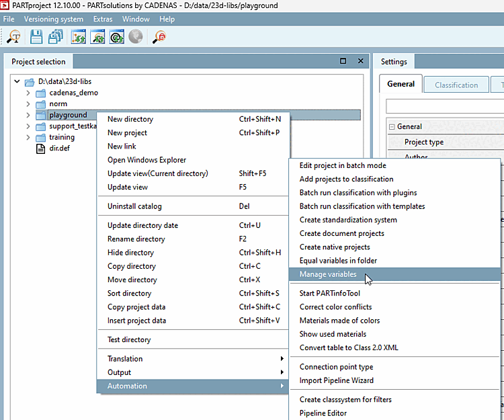Expand the cadenas_demo folder

click(x=28, y=93)
